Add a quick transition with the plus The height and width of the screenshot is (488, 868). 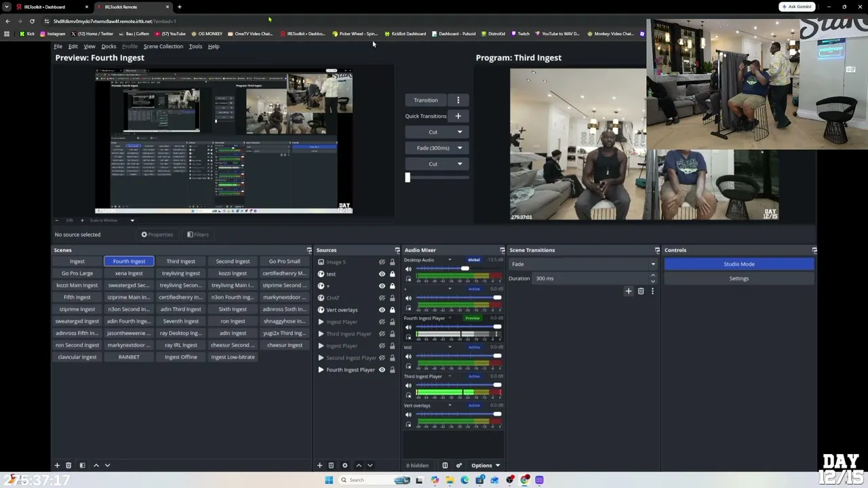(x=458, y=116)
